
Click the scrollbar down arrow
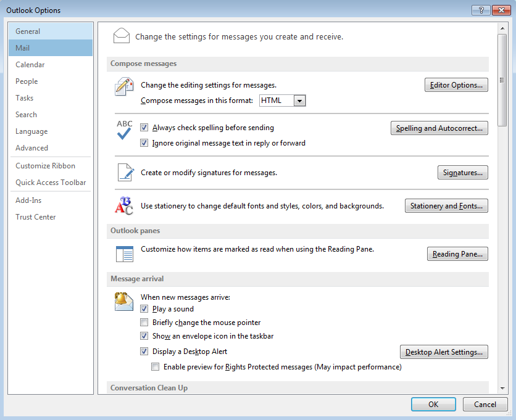[502, 389]
